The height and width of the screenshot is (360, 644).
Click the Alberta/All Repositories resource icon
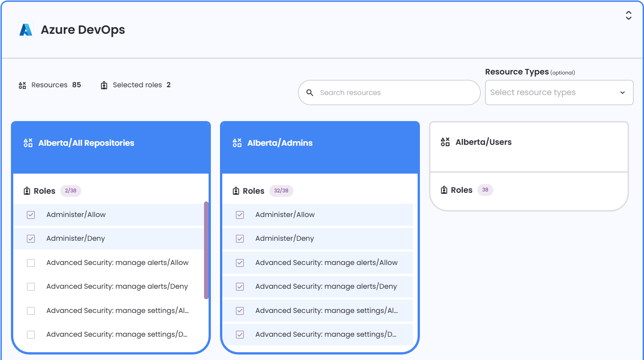(x=28, y=143)
